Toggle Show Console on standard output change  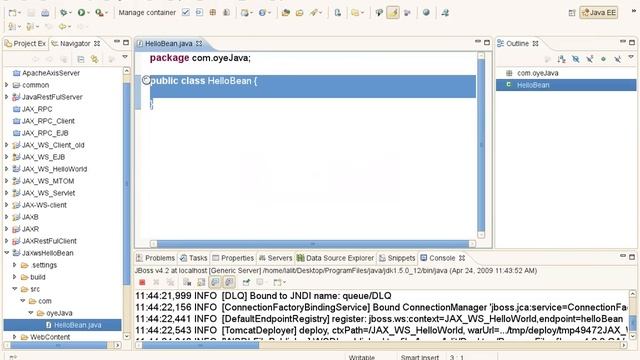[215, 282]
